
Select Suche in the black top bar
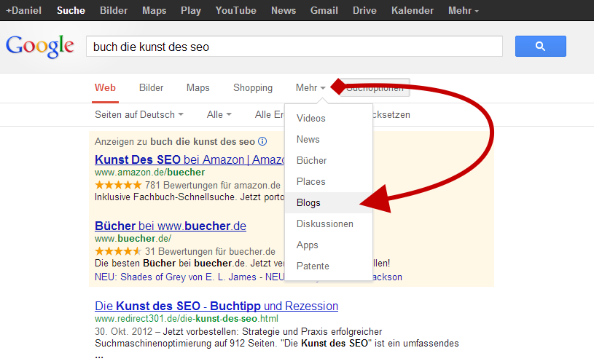[71, 10]
